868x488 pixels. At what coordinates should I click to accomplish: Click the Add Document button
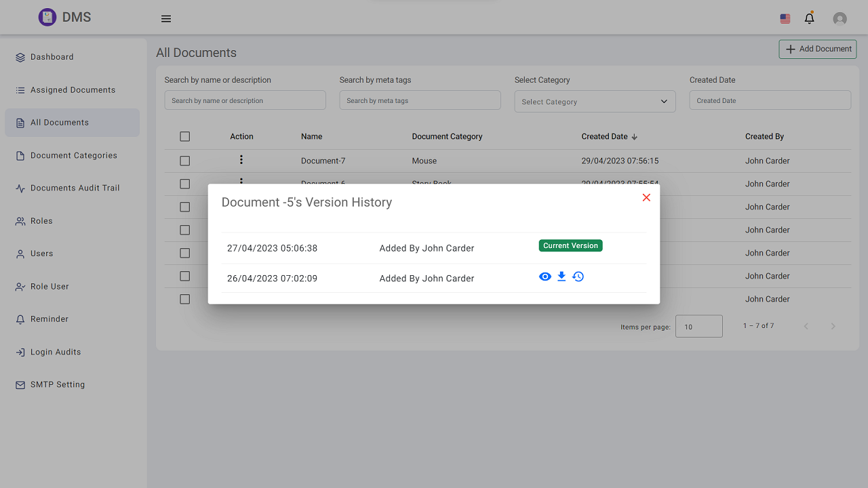(817, 49)
